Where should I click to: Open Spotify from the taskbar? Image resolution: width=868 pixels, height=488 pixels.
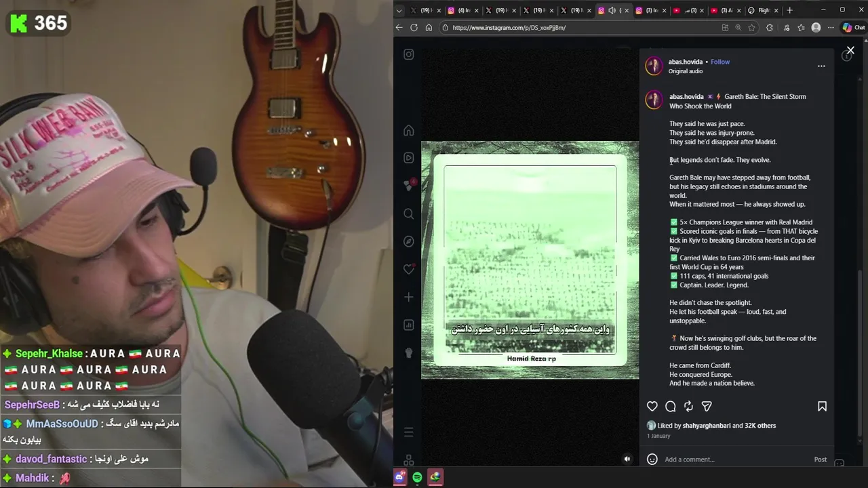tap(417, 477)
